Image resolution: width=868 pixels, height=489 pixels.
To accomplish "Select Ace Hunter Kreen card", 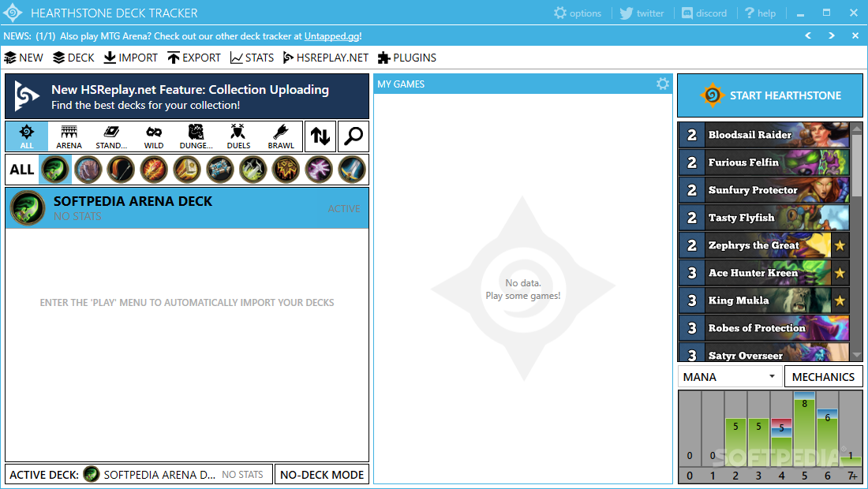I will click(x=764, y=273).
